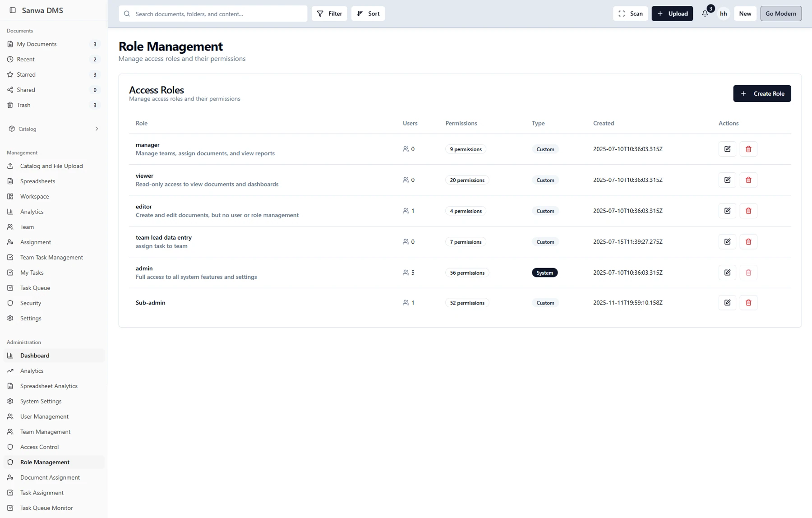Click the 9 permissions badge
This screenshot has height=518, width=812.
tap(466, 149)
